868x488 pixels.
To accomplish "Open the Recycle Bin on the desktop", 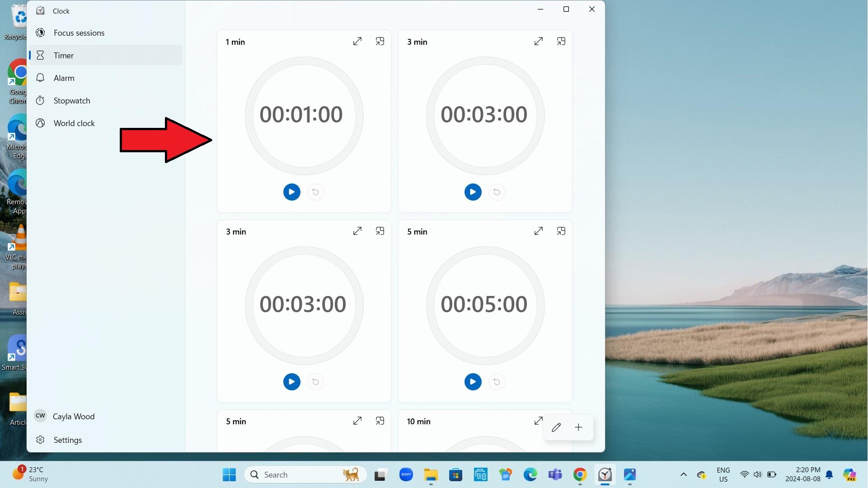I will pyautogui.click(x=16, y=22).
